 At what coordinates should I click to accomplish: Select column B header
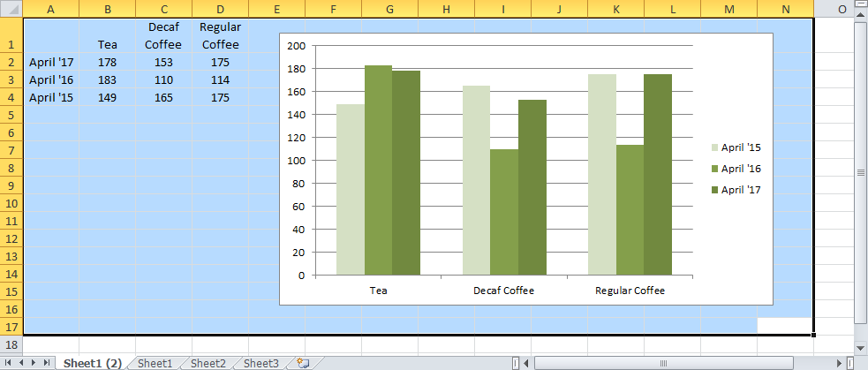tap(108, 9)
